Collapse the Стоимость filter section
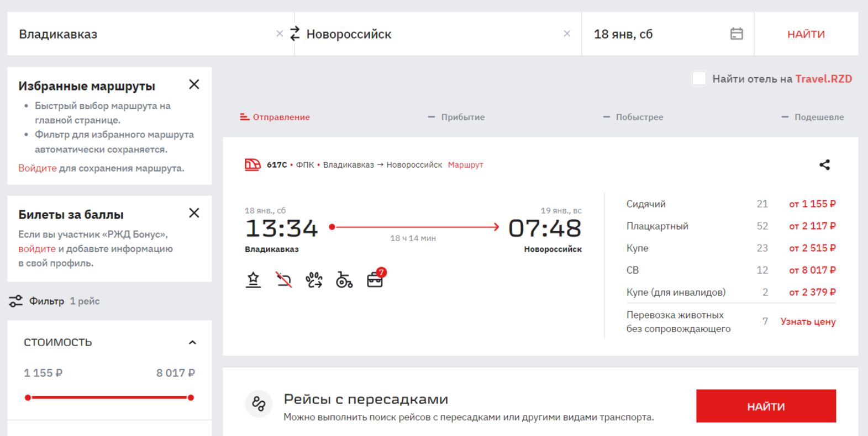The height and width of the screenshot is (436, 868). coord(192,343)
